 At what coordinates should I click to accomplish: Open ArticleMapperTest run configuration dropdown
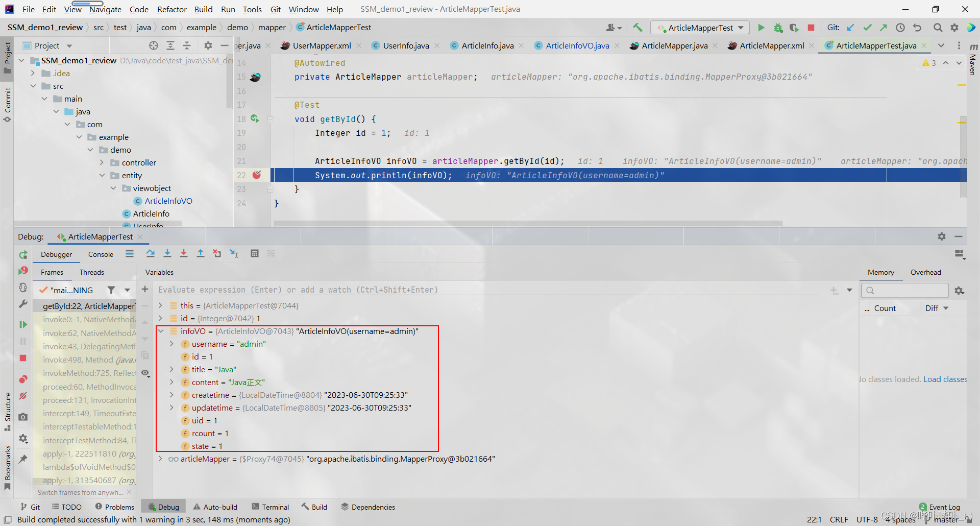tap(700, 28)
